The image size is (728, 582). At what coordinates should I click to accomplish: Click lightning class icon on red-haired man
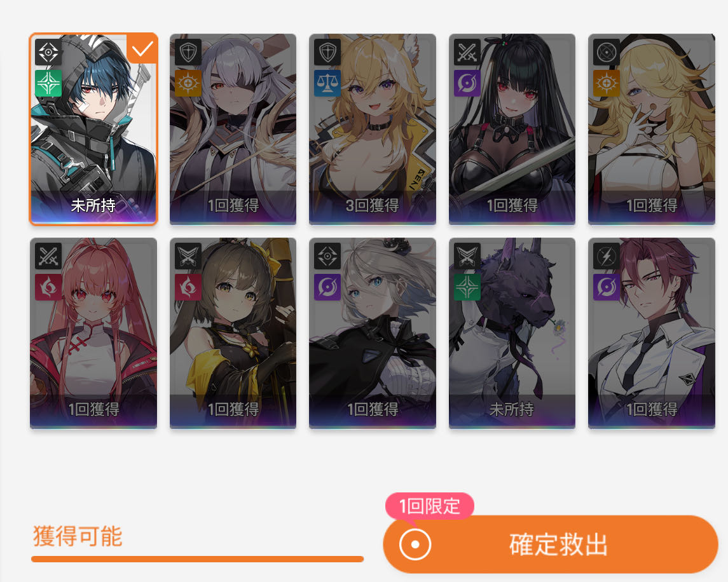pos(607,255)
